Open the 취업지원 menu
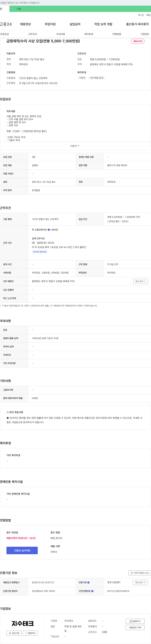 pos(50,24)
